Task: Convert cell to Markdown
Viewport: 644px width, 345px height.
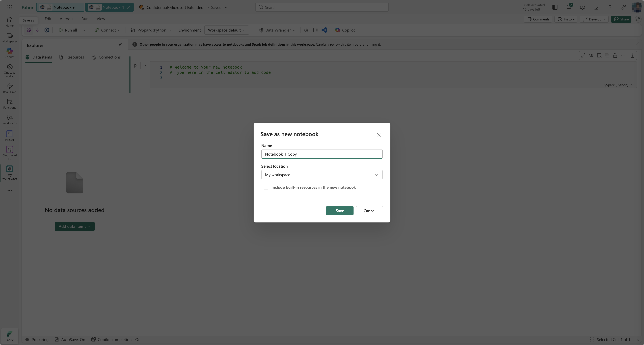Action: click(591, 55)
